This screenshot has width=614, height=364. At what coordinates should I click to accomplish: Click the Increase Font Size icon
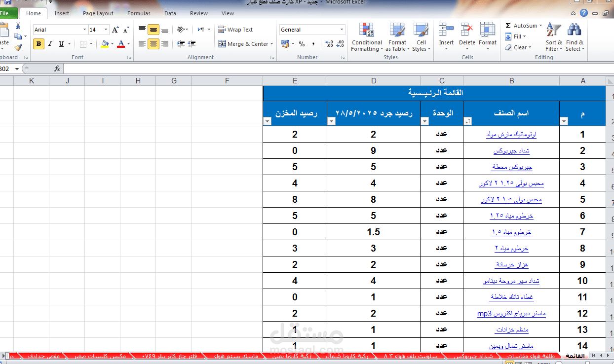click(115, 30)
